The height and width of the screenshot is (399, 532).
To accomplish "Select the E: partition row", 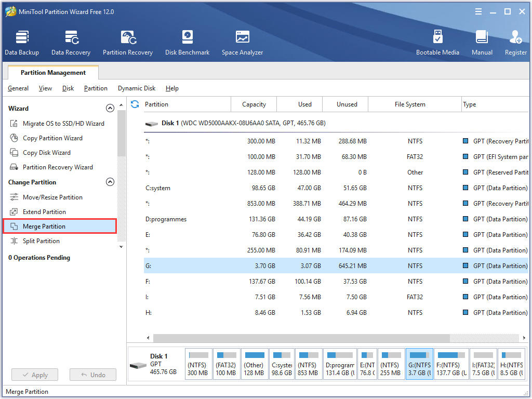I will coord(336,235).
